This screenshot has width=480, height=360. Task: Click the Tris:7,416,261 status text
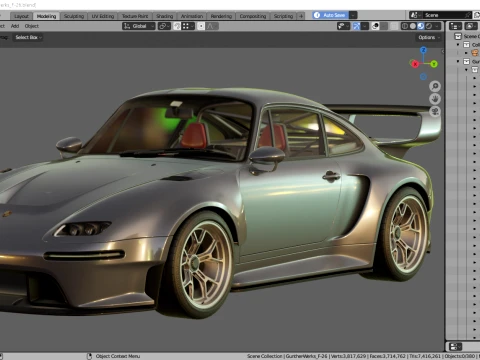tap(425, 356)
